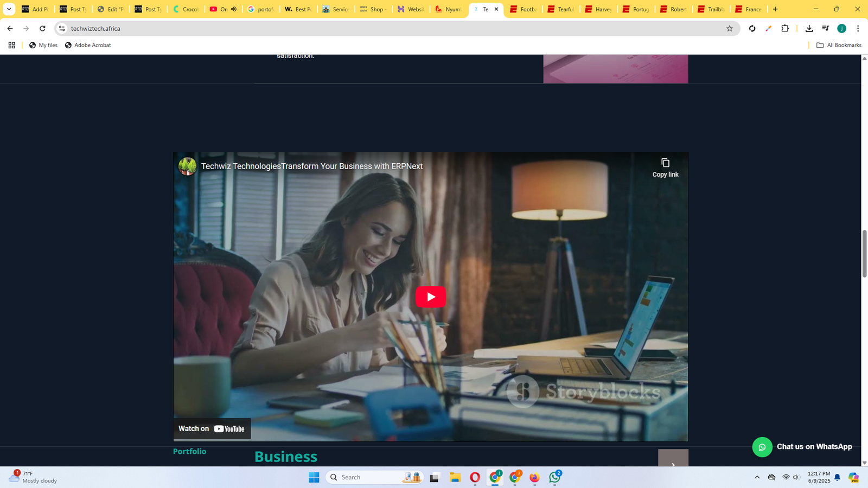868x488 pixels.
Task: Close the active Te tab
Action: 496,9
